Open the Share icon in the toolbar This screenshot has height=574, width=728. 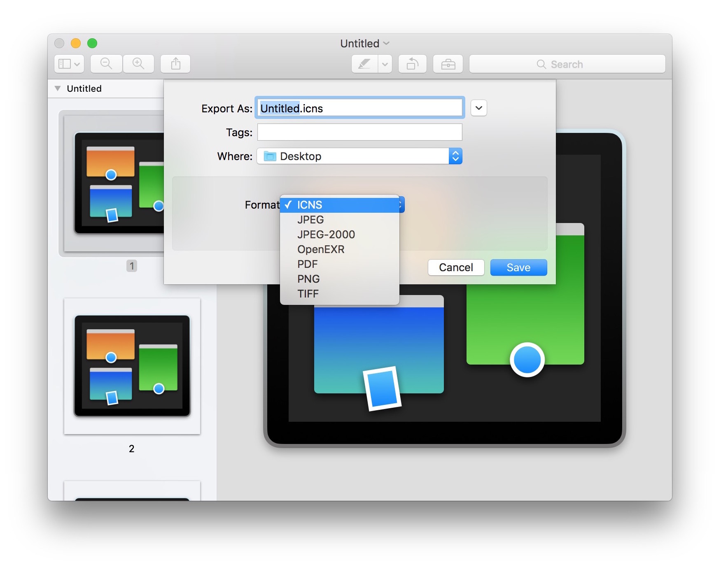(175, 64)
